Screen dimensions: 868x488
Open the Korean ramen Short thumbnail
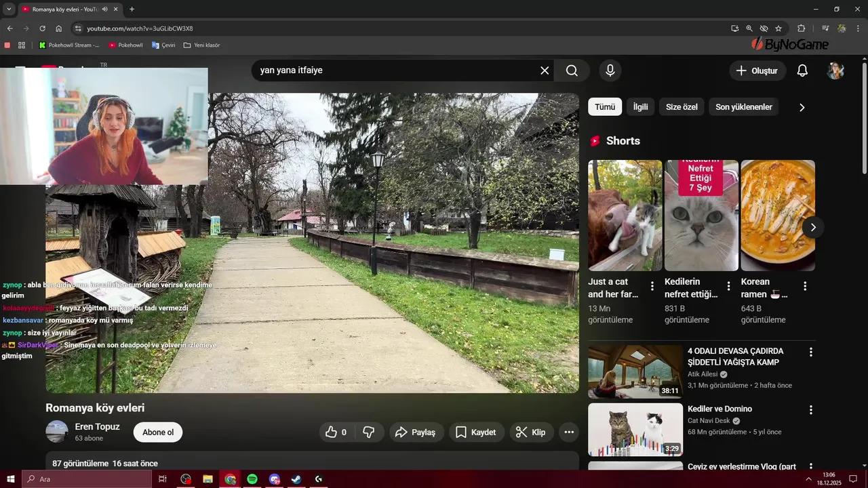coord(778,216)
